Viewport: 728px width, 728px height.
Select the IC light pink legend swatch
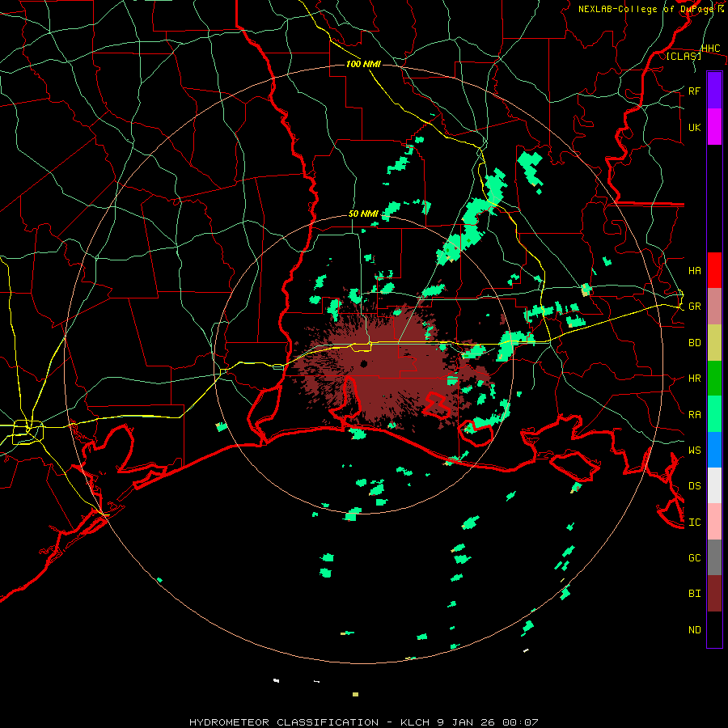tap(714, 522)
